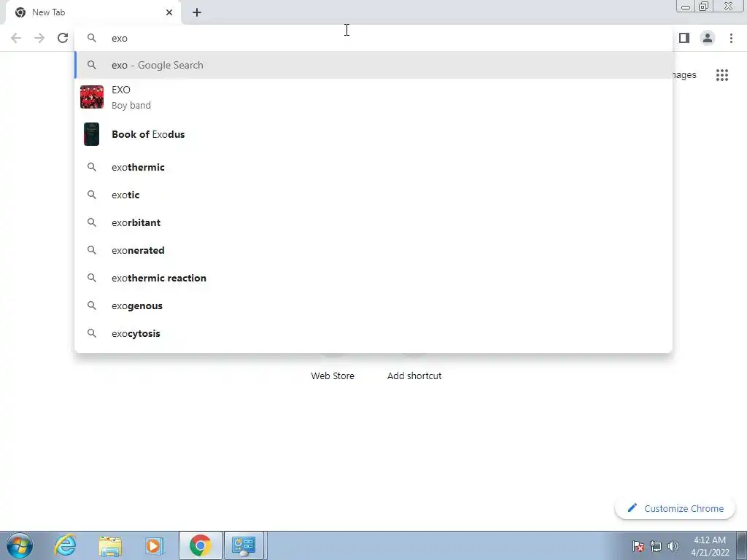Choose the exothermic suggestion
The height and width of the screenshot is (560, 747).
(x=373, y=167)
